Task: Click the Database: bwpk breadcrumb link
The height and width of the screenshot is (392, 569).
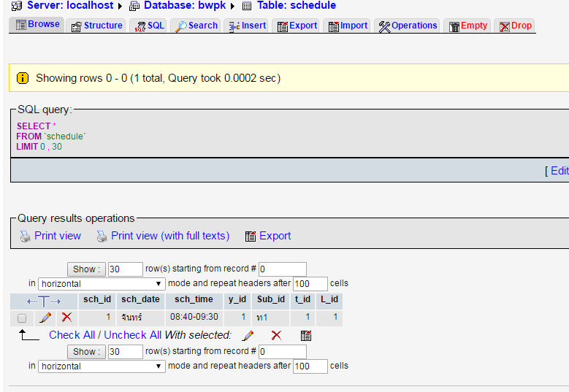Action: [x=185, y=5]
